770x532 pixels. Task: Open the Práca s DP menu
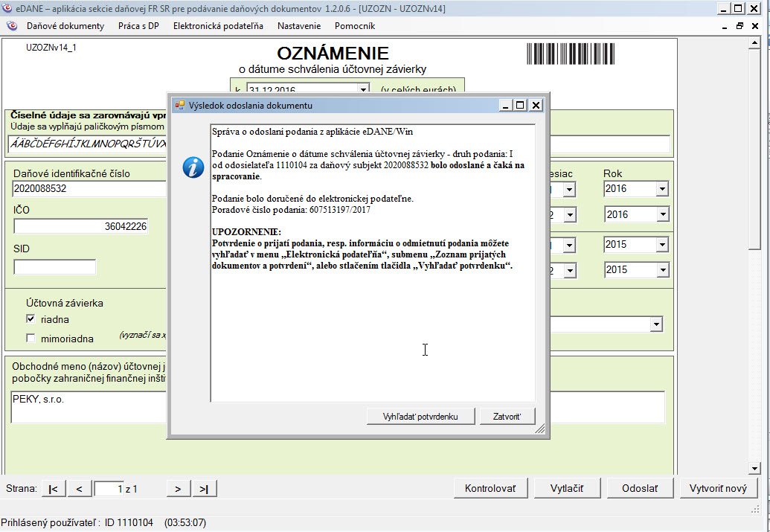point(138,26)
